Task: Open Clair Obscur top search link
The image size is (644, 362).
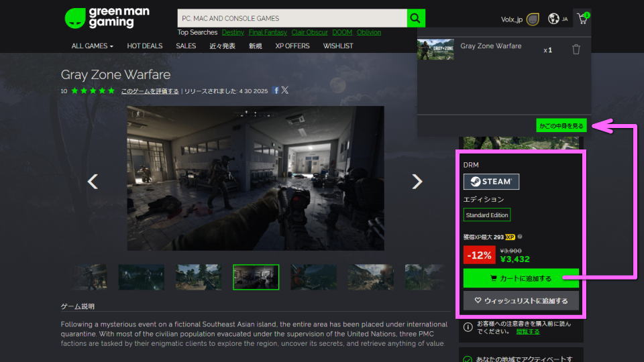Action: (x=310, y=32)
